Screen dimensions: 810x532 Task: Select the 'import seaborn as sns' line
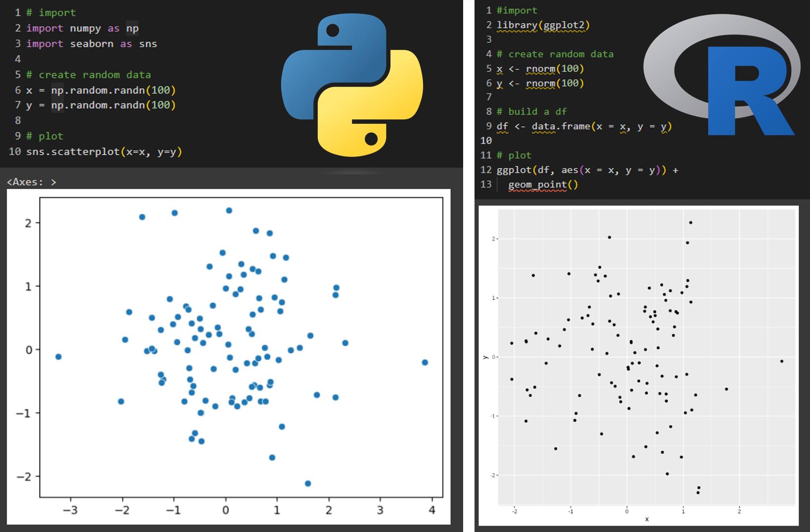point(92,44)
